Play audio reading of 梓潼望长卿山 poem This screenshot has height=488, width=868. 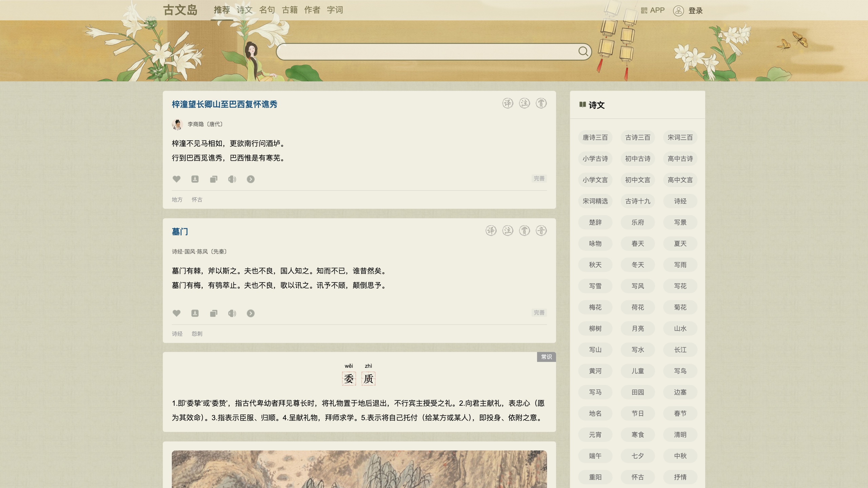232,179
